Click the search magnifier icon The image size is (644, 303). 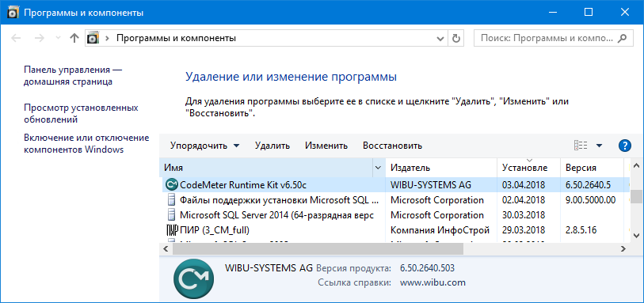click(x=623, y=39)
